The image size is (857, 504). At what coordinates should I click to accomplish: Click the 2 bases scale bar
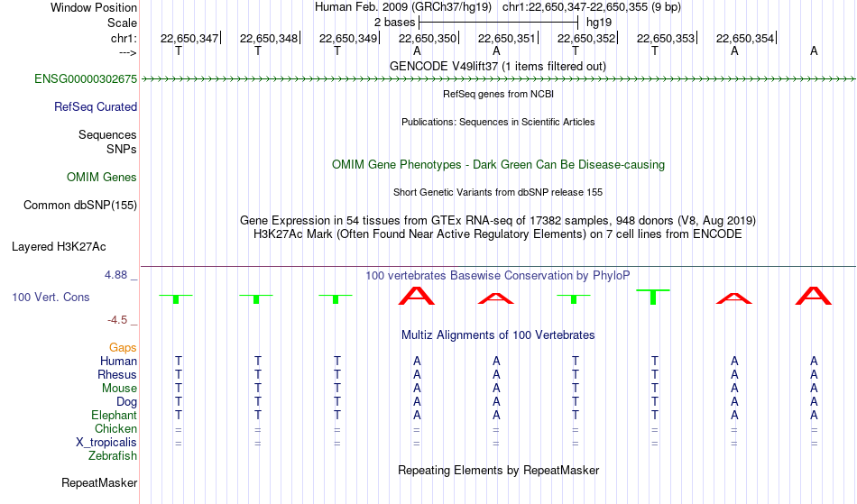[x=499, y=23]
